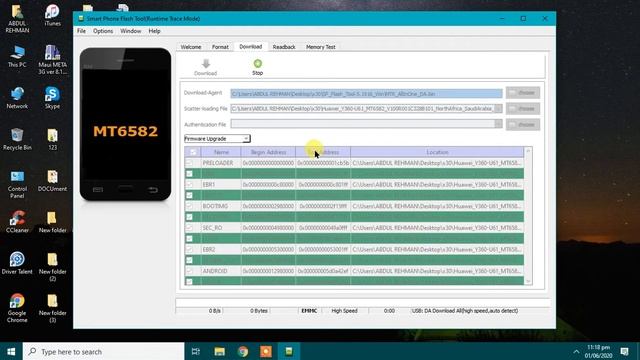The image size is (640, 360).
Task: Open Task View from the taskbar
Action: point(196,351)
